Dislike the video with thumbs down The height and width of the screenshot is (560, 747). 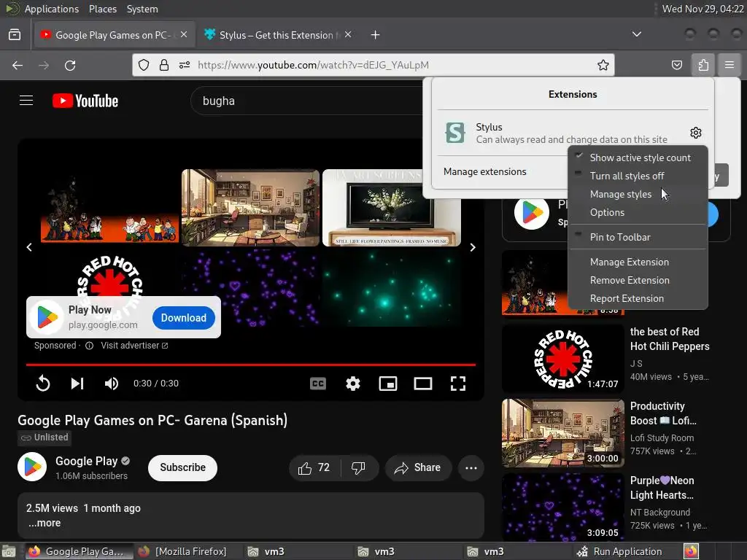358,468
